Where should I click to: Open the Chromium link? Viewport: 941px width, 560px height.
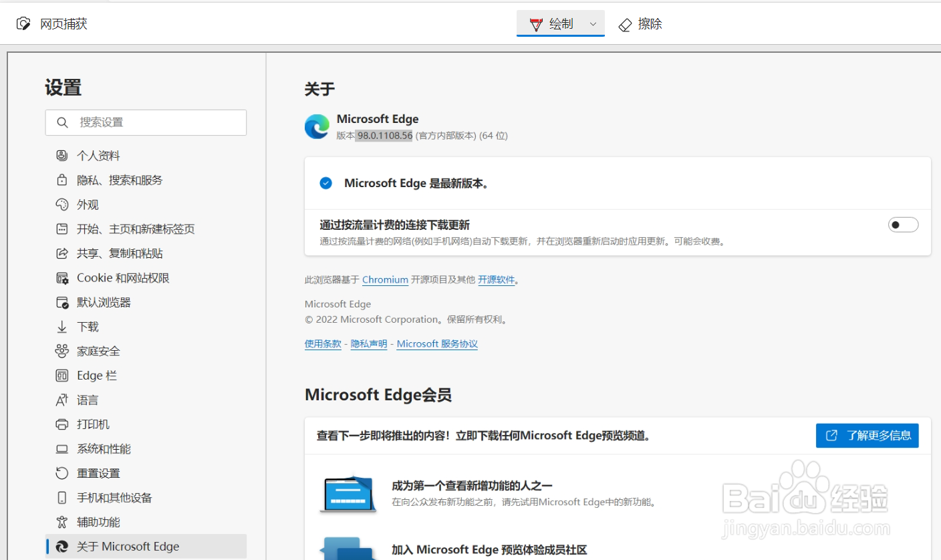pos(385,280)
